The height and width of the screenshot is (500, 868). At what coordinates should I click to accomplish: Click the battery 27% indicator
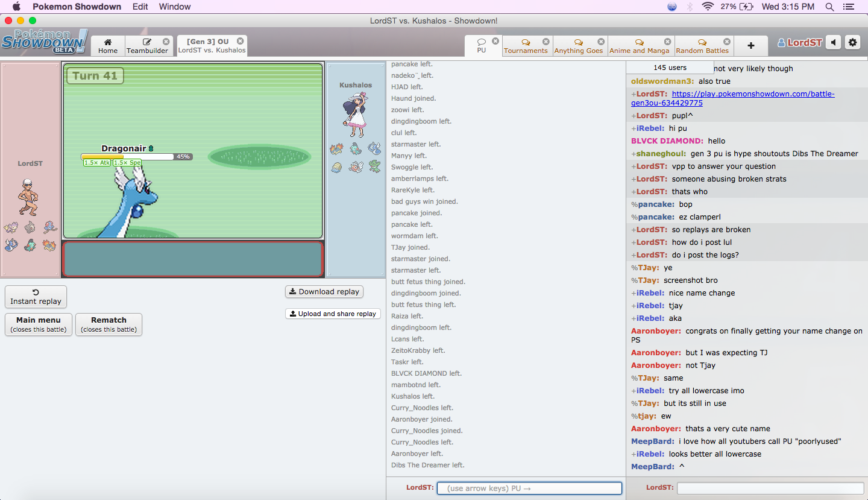pos(736,7)
